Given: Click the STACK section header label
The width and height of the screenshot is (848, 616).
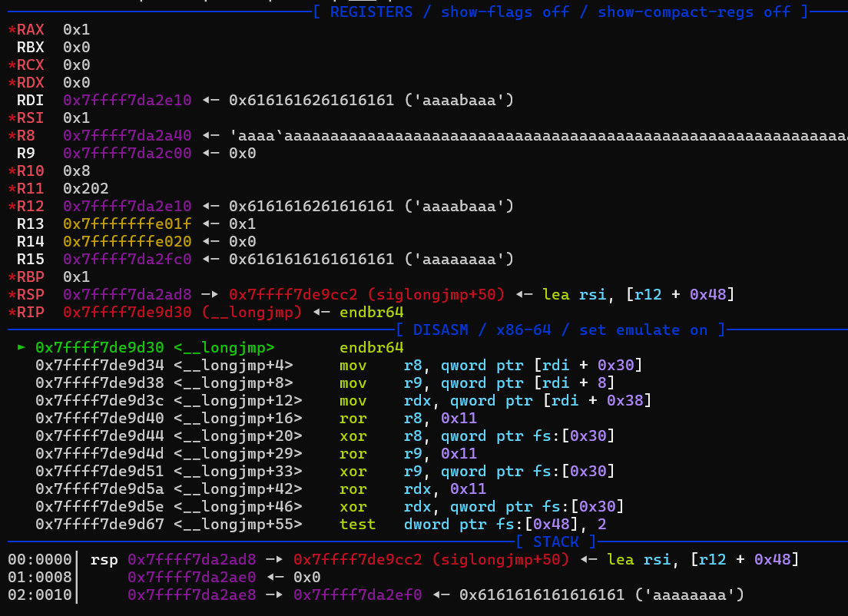Looking at the screenshot, I should click(x=555, y=541).
